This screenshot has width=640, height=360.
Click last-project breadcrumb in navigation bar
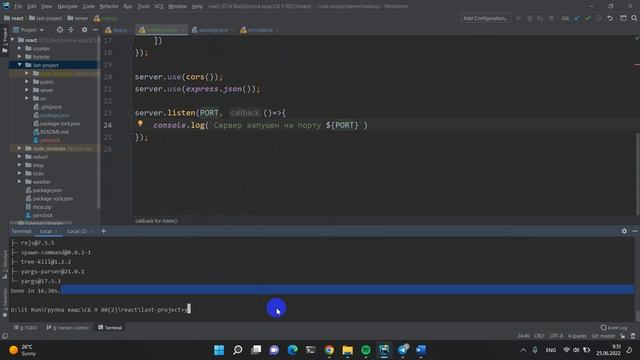[x=46, y=18]
